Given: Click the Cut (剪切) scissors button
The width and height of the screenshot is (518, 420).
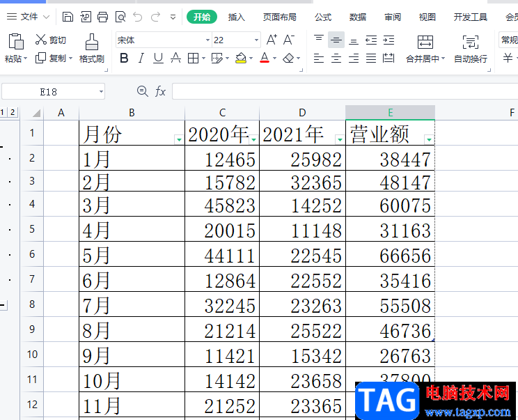Looking at the screenshot, I should (x=51, y=40).
